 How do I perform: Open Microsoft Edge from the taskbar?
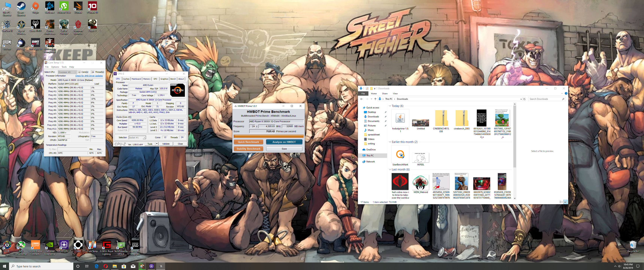click(96, 266)
